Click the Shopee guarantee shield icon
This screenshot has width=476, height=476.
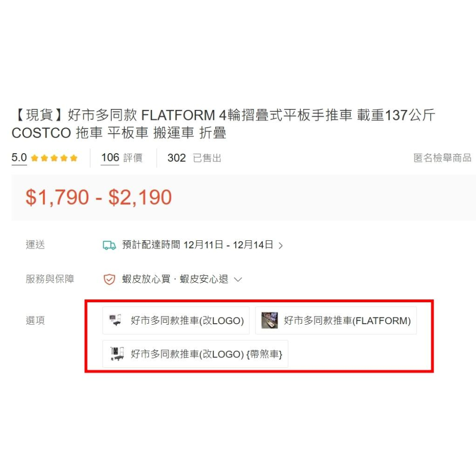coord(109,279)
